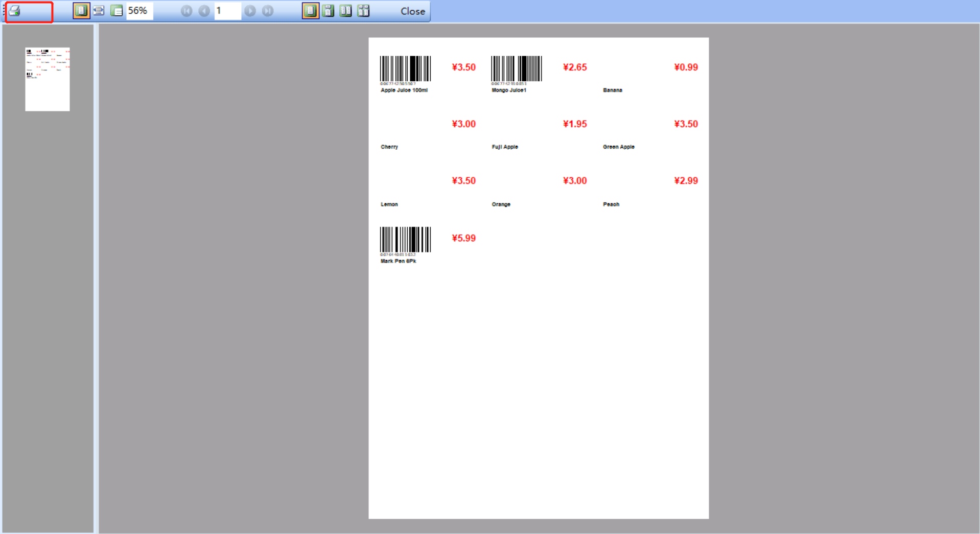Advance to the next page
The height and width of the screenshot is (534, 980).
250,10
